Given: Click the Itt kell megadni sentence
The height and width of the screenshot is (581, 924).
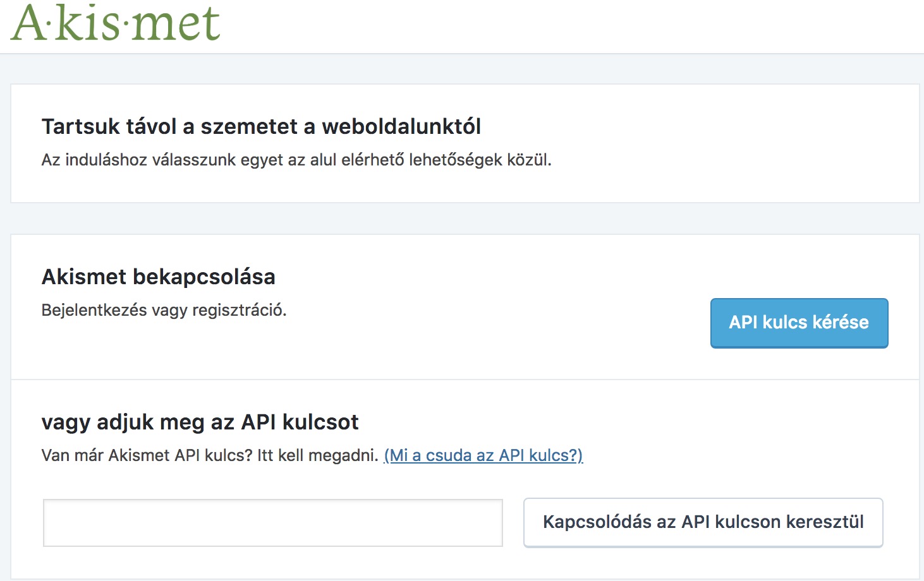Looking at the screenshot, I should [318, 455].
